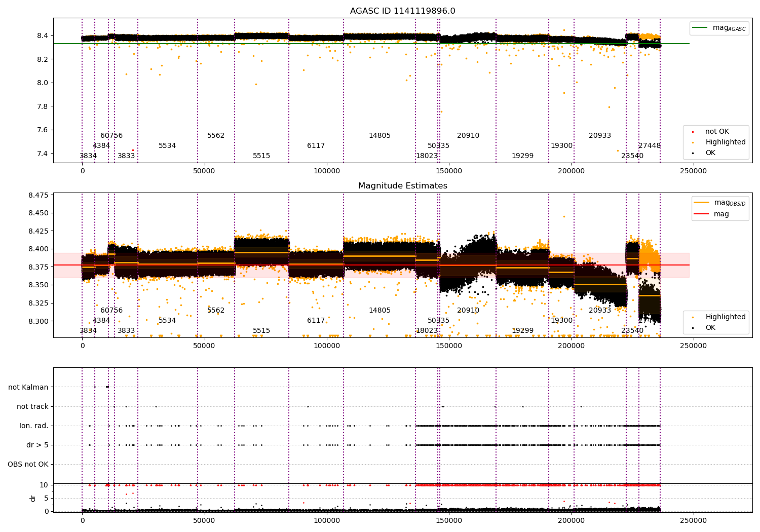Image resolution: width=760 pixels, height=532 pixels.
Task: Click OBSID label '6117' in Magnitude Estimates plot
Action: click(x=316, y=321)
